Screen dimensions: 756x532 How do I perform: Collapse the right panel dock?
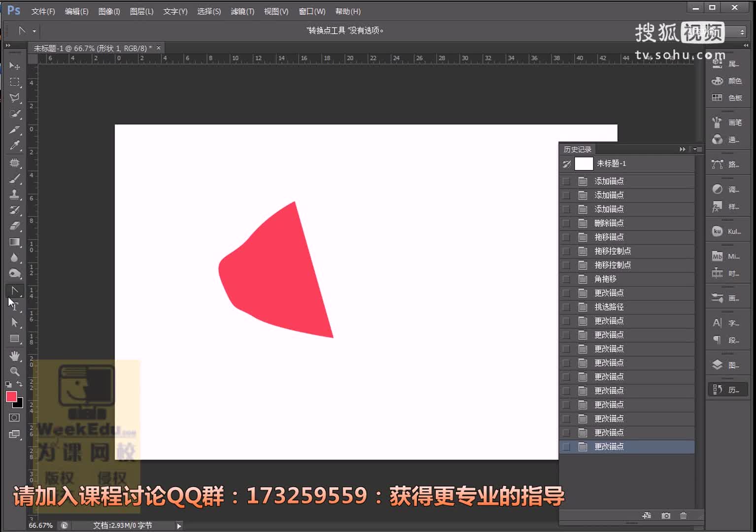(746, 45)
